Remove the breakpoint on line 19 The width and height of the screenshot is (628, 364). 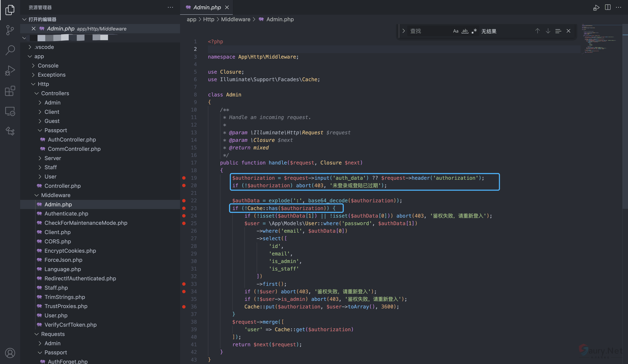tap(184, 178)
